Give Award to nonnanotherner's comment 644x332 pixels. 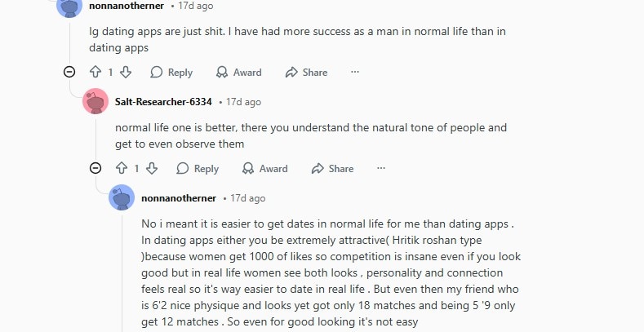238,73
